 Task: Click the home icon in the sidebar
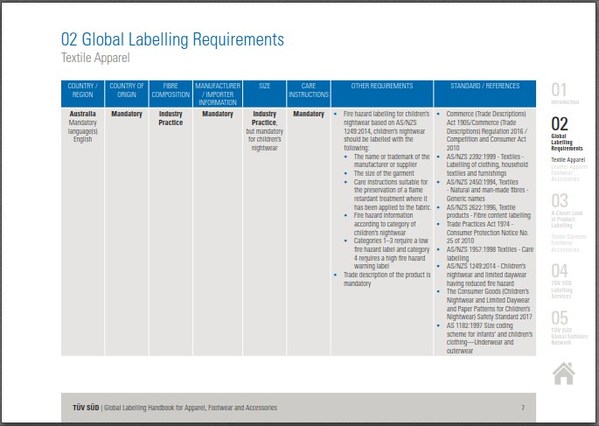click(564, 373)
